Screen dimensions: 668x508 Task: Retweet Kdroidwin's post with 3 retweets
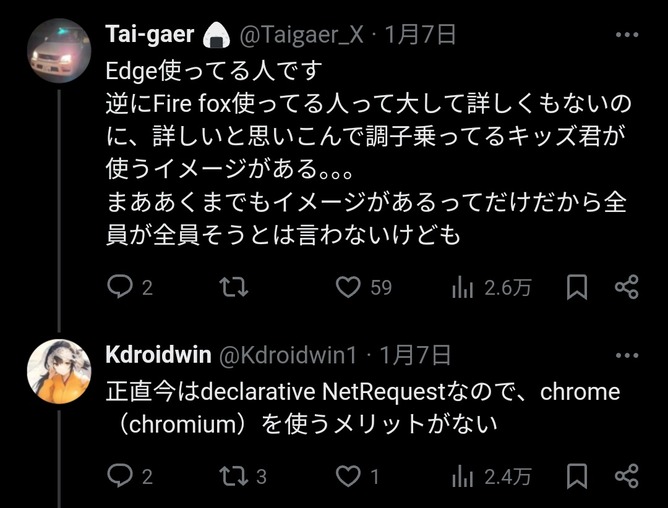(232, 476)
